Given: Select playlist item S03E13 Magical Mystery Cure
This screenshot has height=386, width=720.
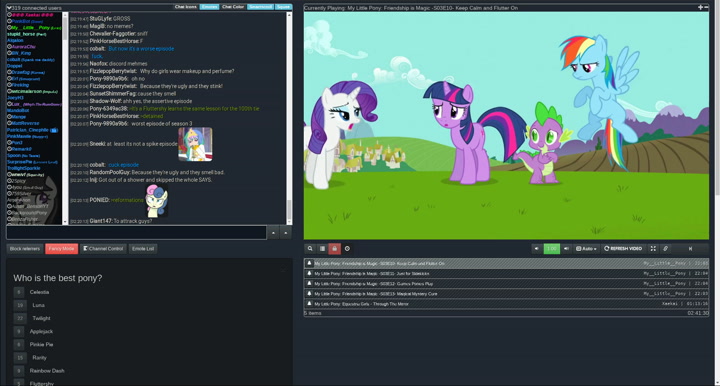Looking at the screenshot, I should click(506, 294).
